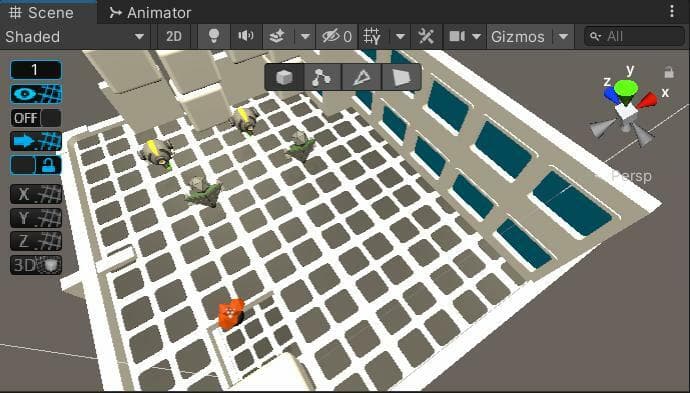
Task: Toggle scene lighting lightbulb icon
Action: click(214, 37)
